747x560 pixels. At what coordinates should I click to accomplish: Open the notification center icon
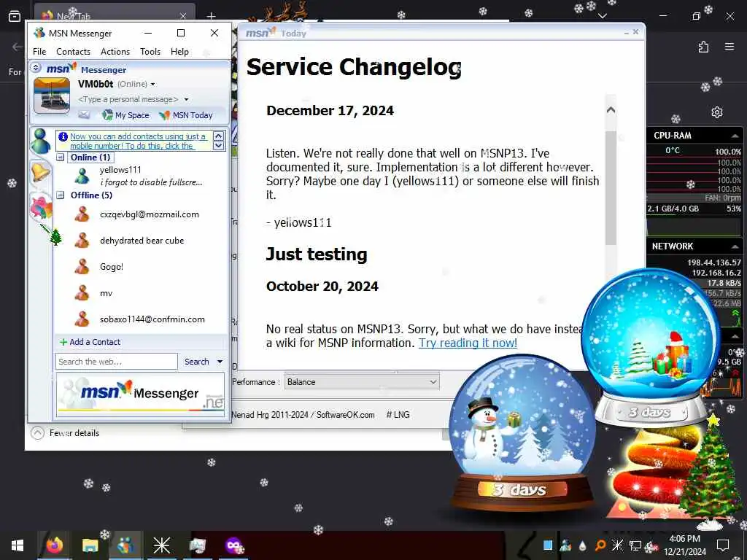point(723,545)
